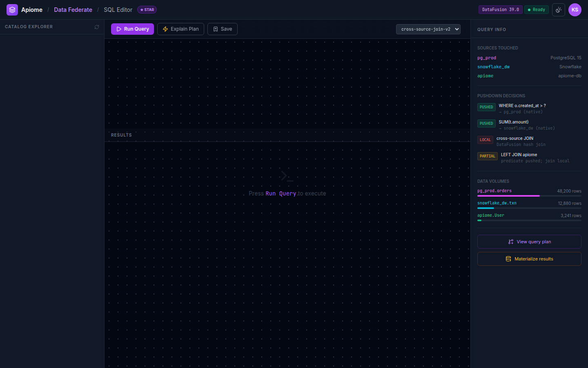Click the cross-source JOIN decision text
This screenshot has height=368, width=588.
coord(515,138)
